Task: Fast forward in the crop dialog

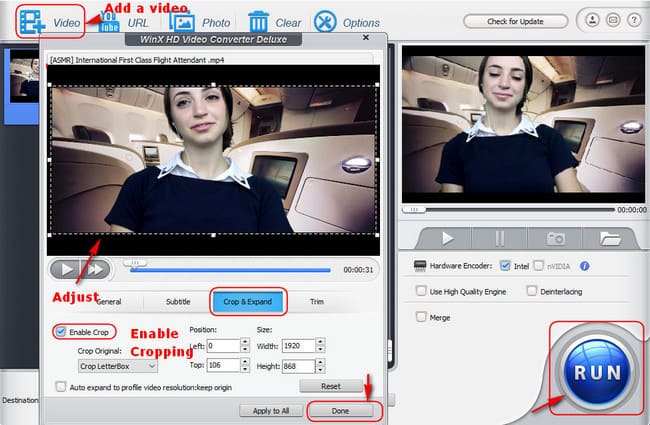Action: (95, 270)
